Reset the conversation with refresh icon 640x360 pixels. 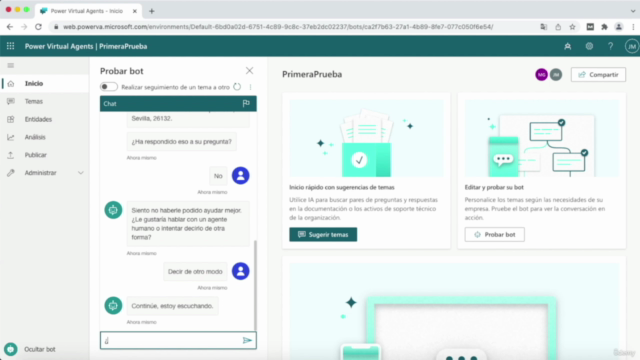237,87
